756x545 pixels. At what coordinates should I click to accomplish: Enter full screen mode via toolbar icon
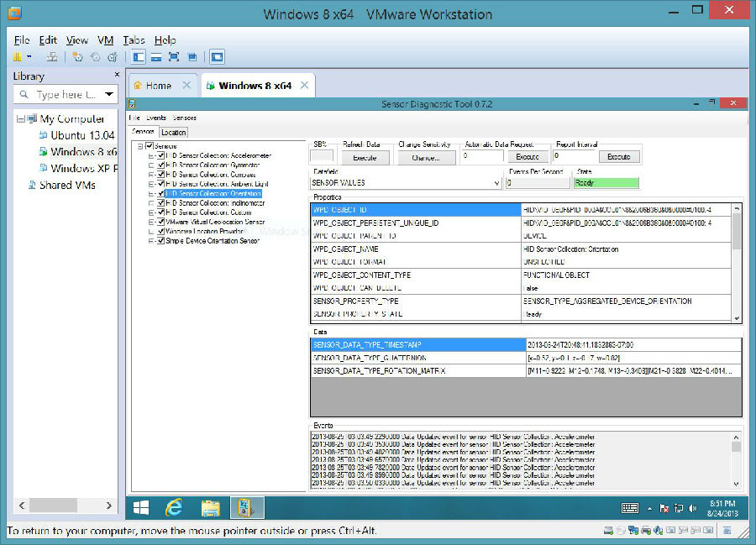[174, 57]
